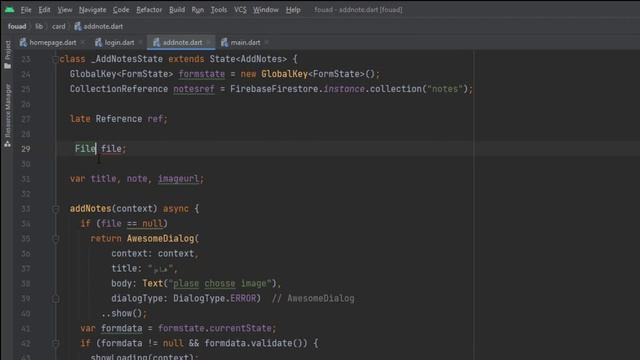Open the VCS menu
Screen dimensions: 640x360
[240, 9]
